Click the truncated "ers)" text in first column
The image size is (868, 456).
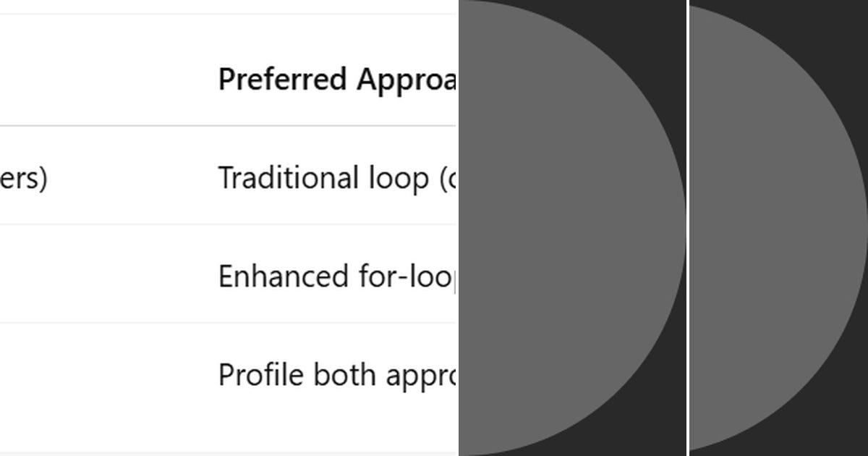click(24, 178)
